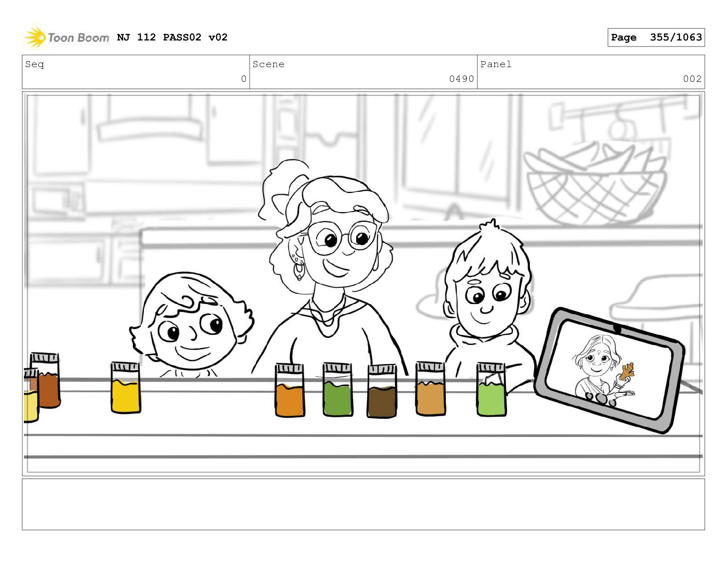This screenshot has height=563, width=728.
Task: Click the Toon Boom logo
Action: tap(67, 37)
